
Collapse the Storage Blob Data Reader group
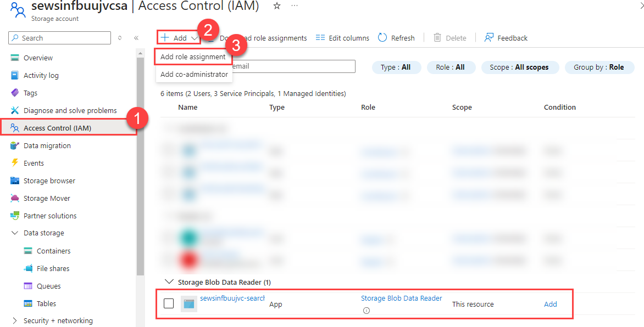click(169, 281)
